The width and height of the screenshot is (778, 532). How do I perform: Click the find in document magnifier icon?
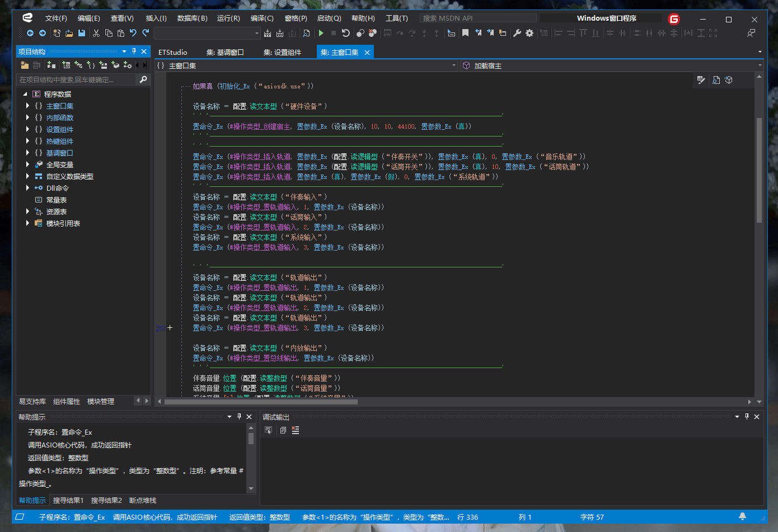pos(306,34)
